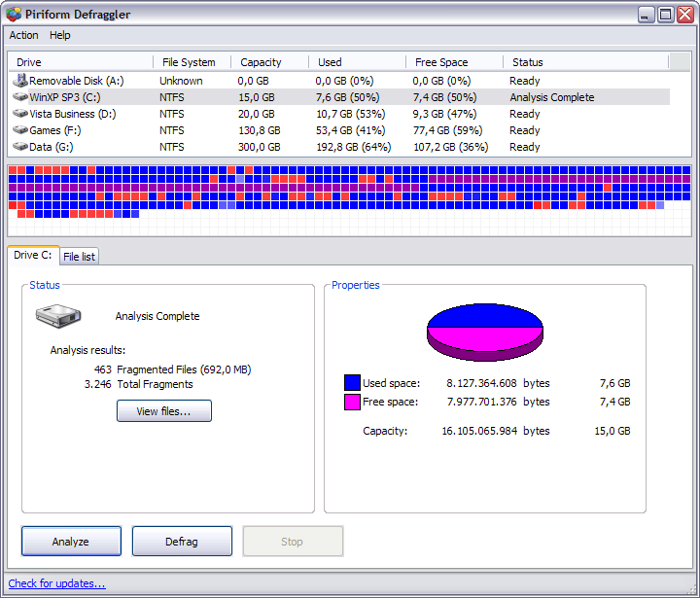Sort by the File System column header

[x=192, y=62]
